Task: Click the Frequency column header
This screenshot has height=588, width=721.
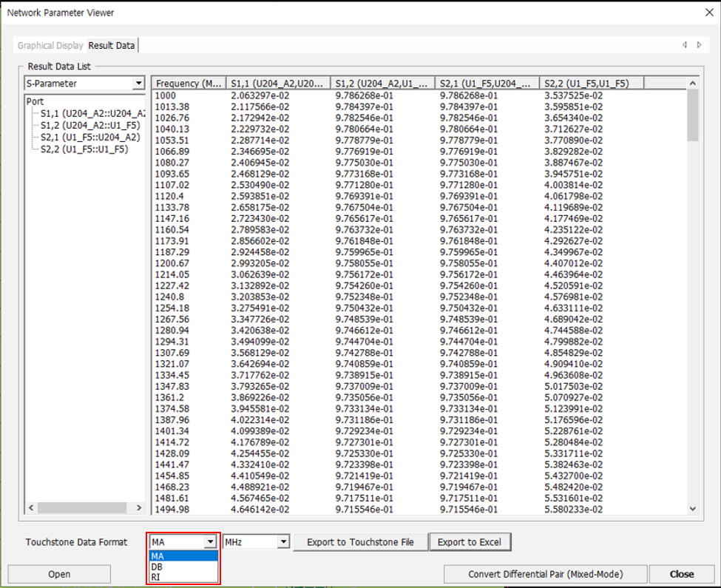Action: pos(189,84)
